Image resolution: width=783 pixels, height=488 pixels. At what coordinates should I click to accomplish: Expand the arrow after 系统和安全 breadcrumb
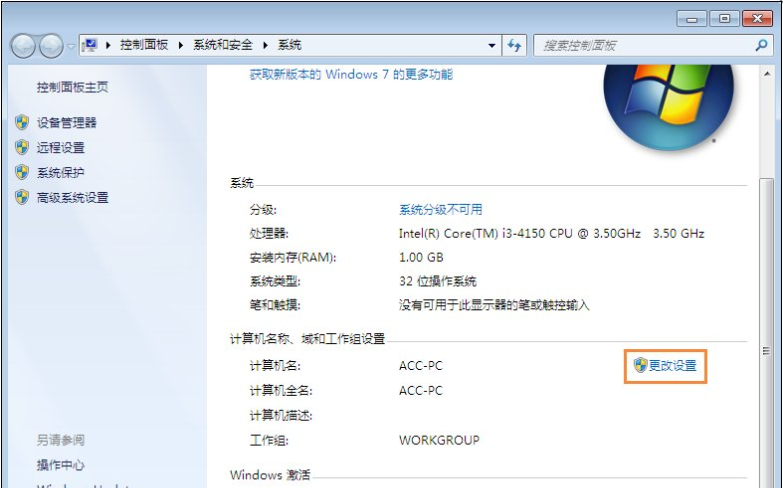[x=265, y=45]
